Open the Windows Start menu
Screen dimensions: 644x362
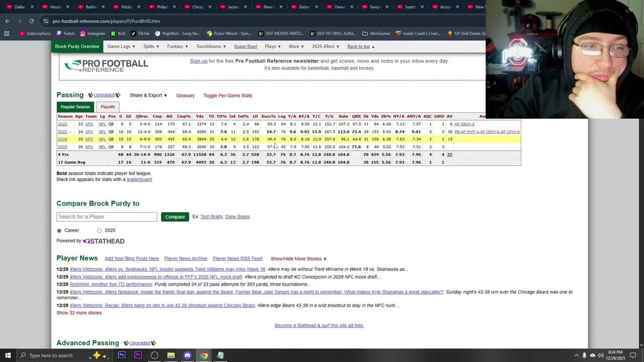click(8, 355)
